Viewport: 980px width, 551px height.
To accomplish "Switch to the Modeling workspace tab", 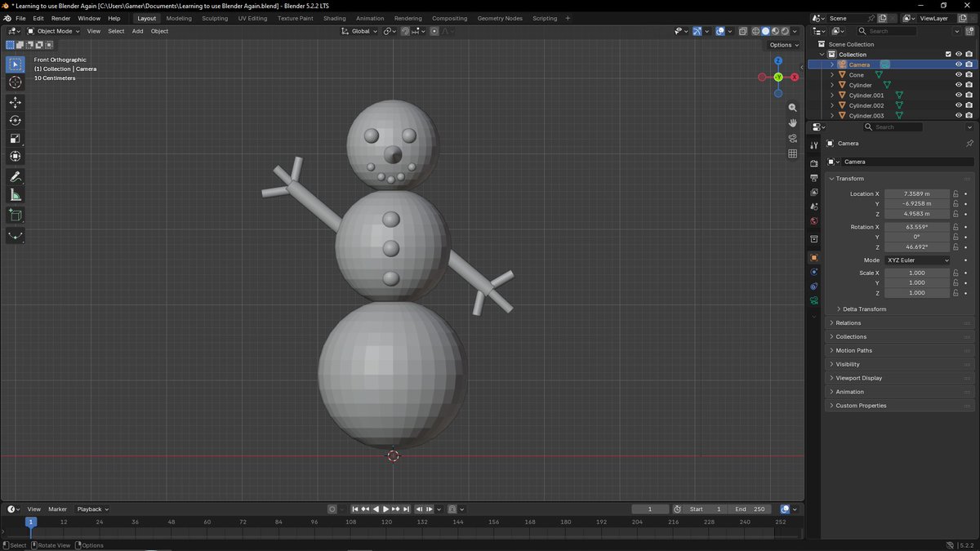I will [179, 18].
